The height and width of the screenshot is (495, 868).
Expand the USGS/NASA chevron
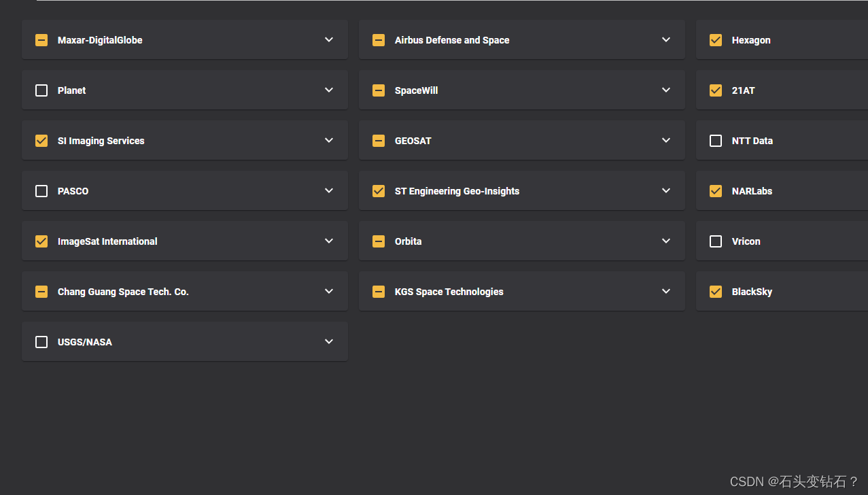(x=329, y=342)
